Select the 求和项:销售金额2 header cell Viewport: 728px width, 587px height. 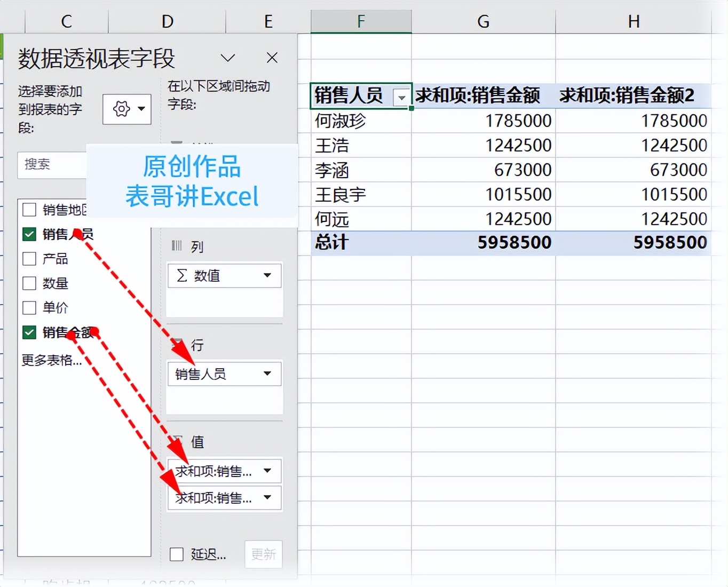[634, 96]
